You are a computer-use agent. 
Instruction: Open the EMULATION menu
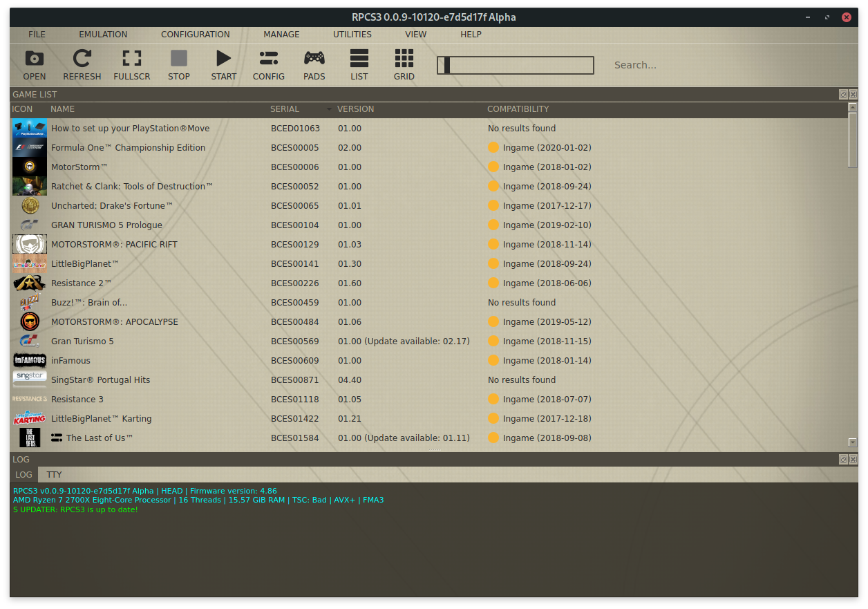pos(103,35)
